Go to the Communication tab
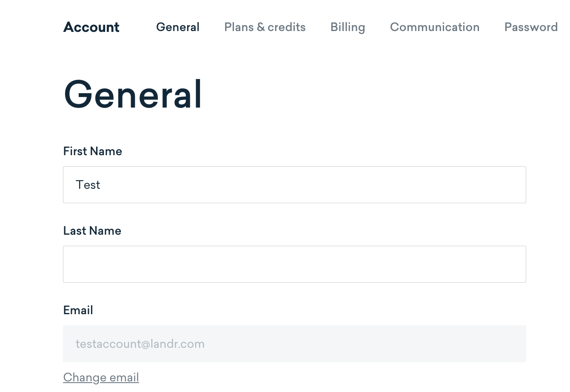This screenshot has height=392, width=570. click(x=434, y=27)
